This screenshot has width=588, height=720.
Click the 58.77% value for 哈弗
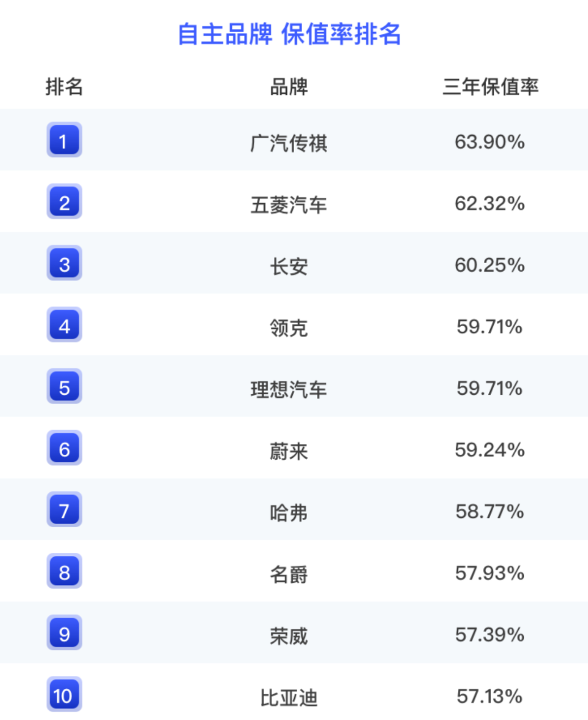[489, 511]
